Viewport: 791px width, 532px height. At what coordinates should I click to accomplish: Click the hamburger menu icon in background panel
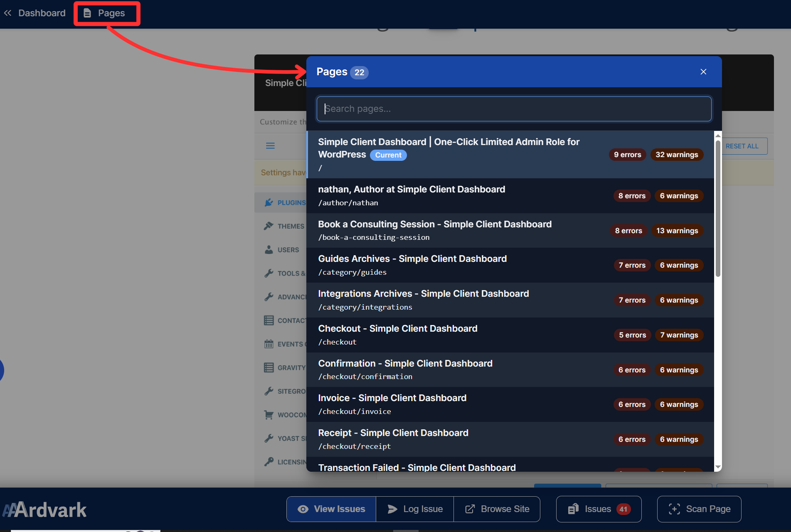pos(270,146)
